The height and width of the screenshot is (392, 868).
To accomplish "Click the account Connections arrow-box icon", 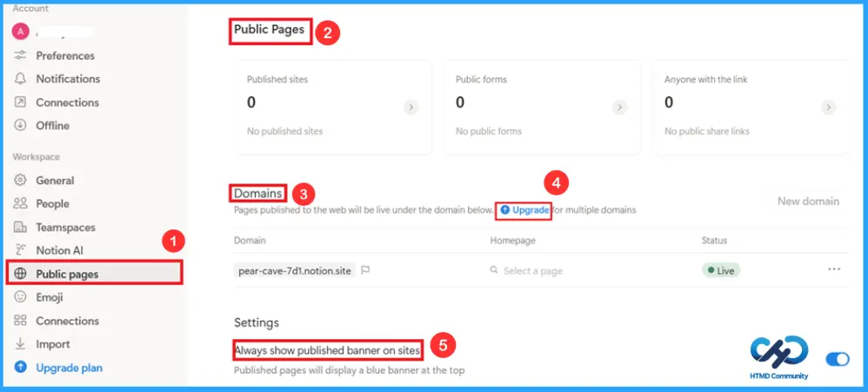I will pyautogui.click(x=21, y=103).
